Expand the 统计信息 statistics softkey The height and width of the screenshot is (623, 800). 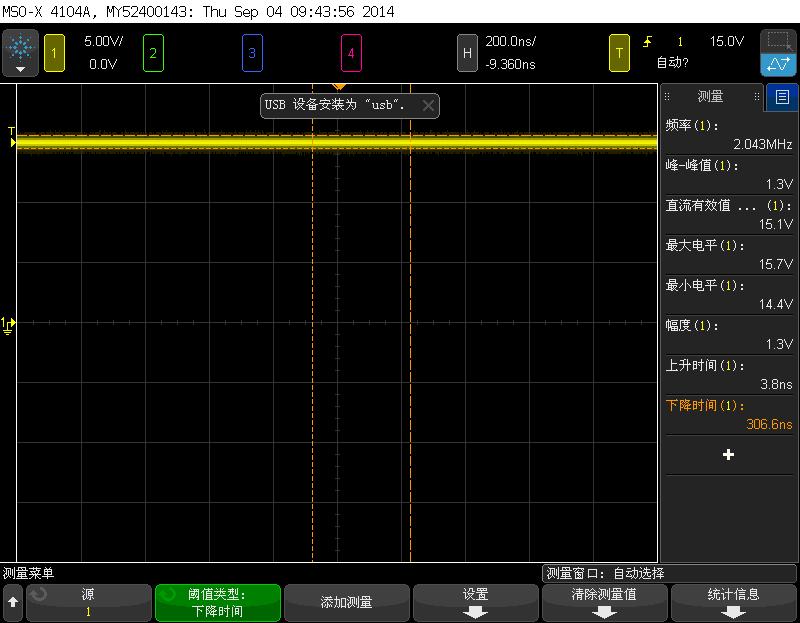(734, 603)
